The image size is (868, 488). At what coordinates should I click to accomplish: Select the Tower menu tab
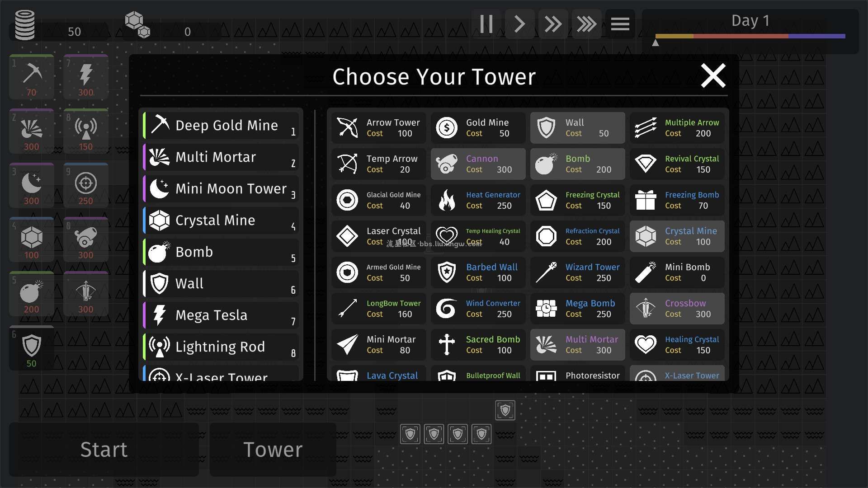coord(273,449)
